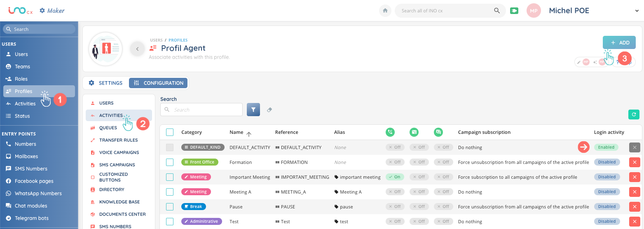644x229 pixels.
Task: Open the QUEUES configuration section
Action: tap(108, 128)
